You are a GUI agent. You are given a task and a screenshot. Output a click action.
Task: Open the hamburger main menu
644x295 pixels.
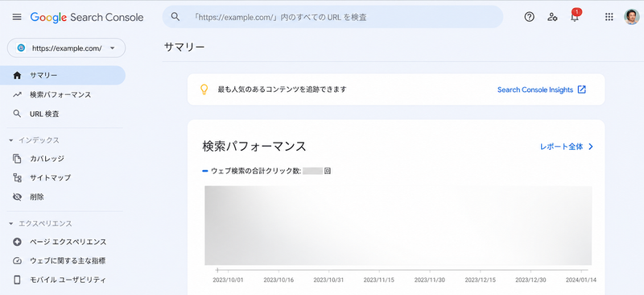[x=17, y=17]
